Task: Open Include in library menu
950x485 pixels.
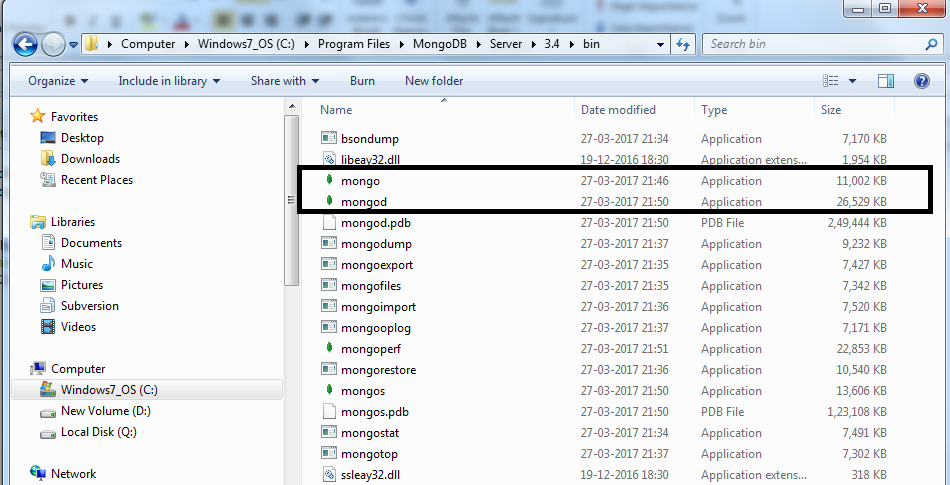Action: (169, 81)
